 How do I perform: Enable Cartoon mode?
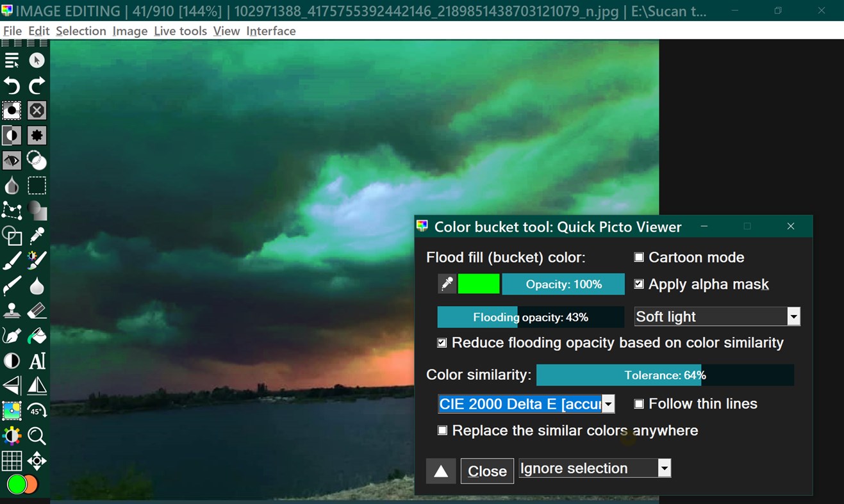tap(639, 257)
